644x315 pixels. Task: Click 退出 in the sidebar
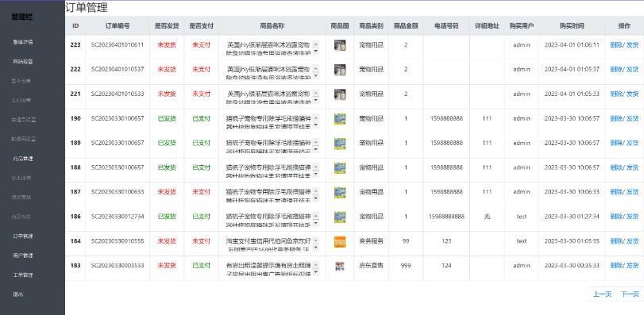click(x=17, y=294)
